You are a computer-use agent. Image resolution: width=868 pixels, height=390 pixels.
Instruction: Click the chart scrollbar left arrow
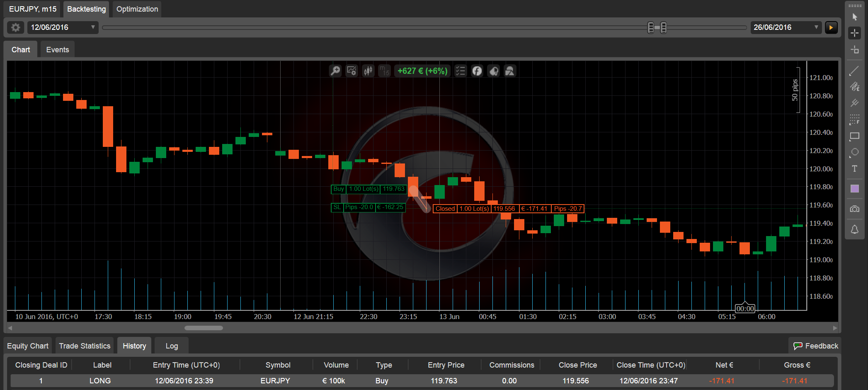pos(10,328)
